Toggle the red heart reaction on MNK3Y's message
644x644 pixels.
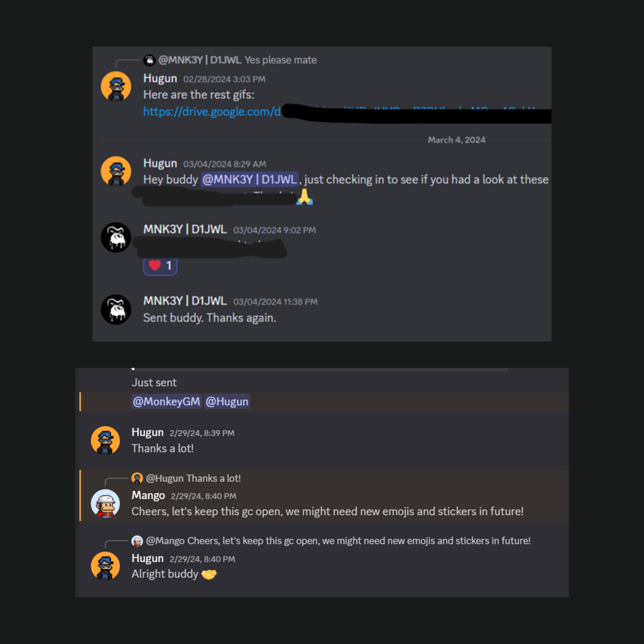(160, 266)
